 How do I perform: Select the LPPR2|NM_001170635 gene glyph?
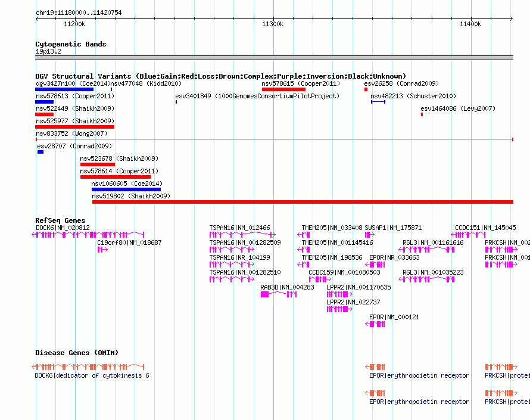click(339, 294)
